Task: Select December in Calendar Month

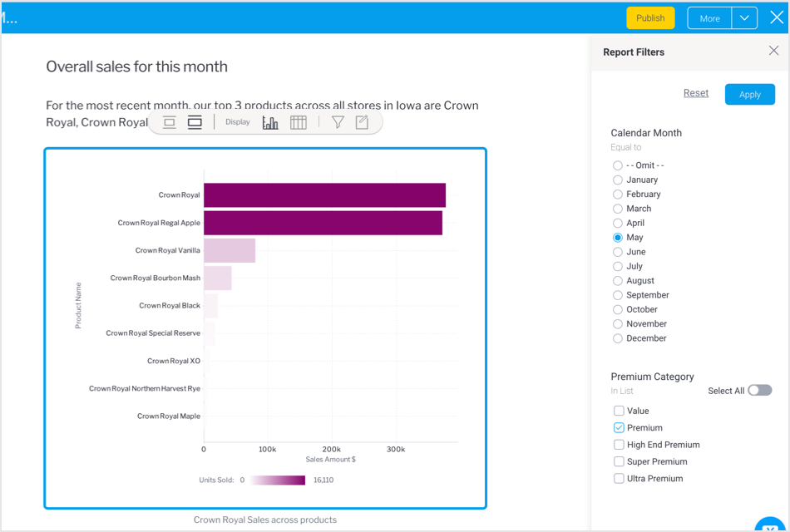Action: (618, 338)
